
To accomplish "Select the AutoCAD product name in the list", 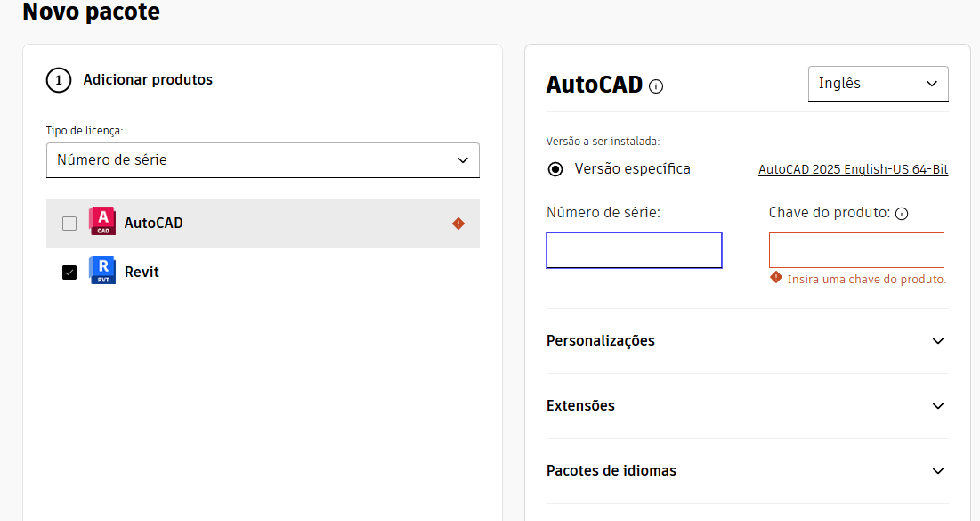I will pyautogui.click(x=154, y=224).
